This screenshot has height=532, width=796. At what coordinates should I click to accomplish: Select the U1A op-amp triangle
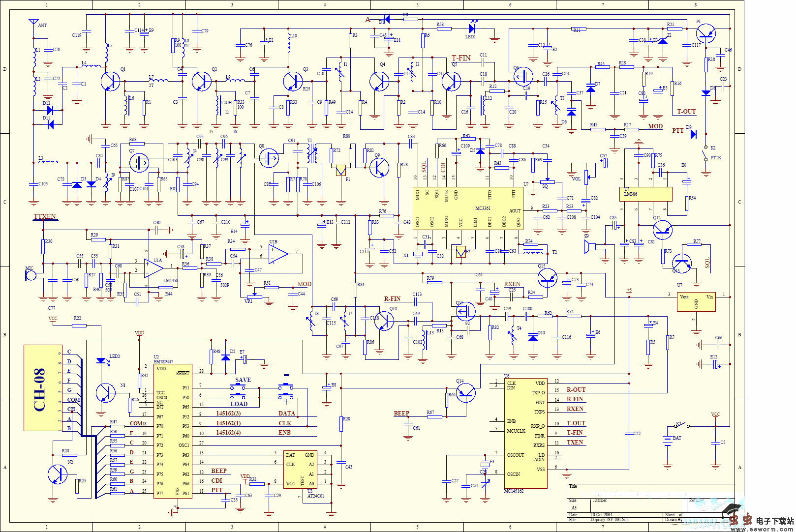(x=154, y=267)
